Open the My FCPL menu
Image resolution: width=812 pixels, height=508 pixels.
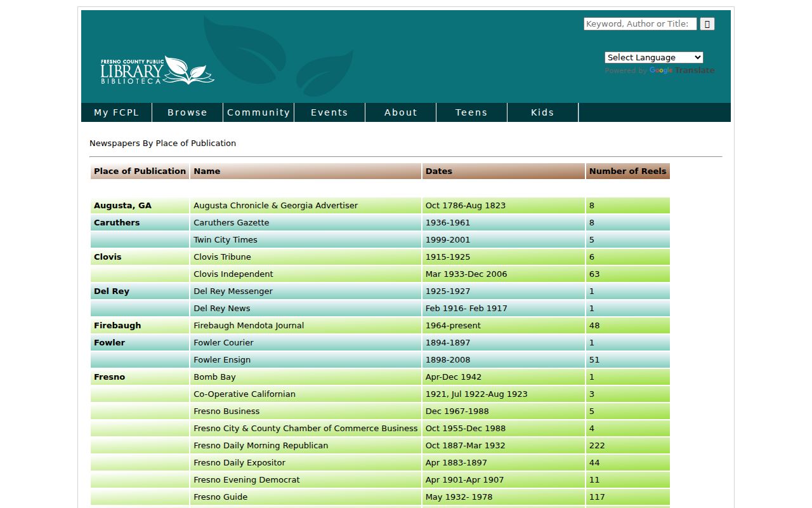(x=117, y=112)
